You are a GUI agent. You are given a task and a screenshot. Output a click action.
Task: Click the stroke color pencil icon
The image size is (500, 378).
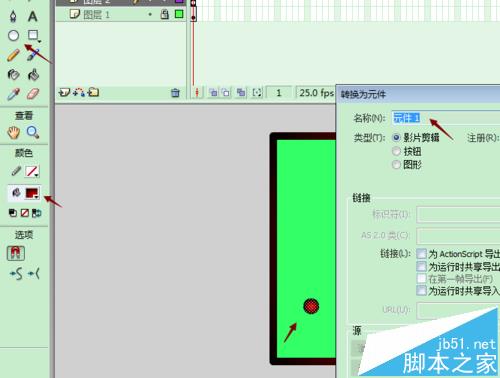(x=16, y=171)
